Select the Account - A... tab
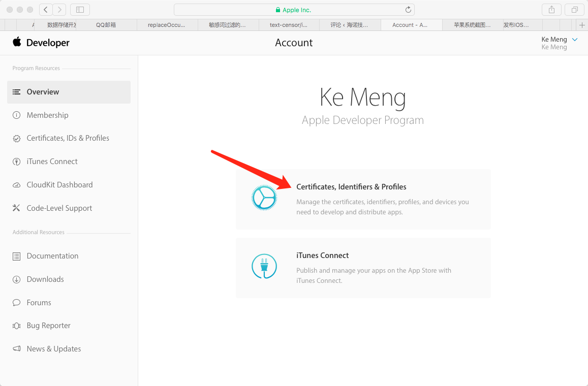Screen dimensions: 588x386 (x=411, y=25)
